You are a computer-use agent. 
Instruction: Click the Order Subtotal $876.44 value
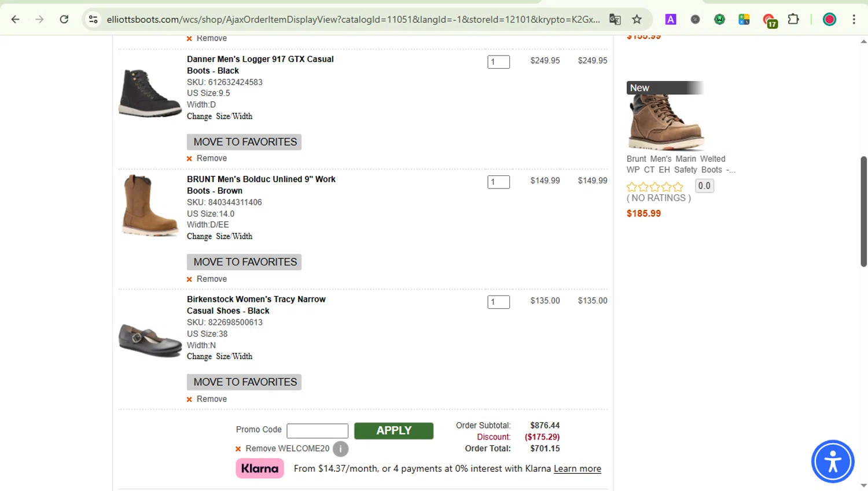[x=545, y=425]
